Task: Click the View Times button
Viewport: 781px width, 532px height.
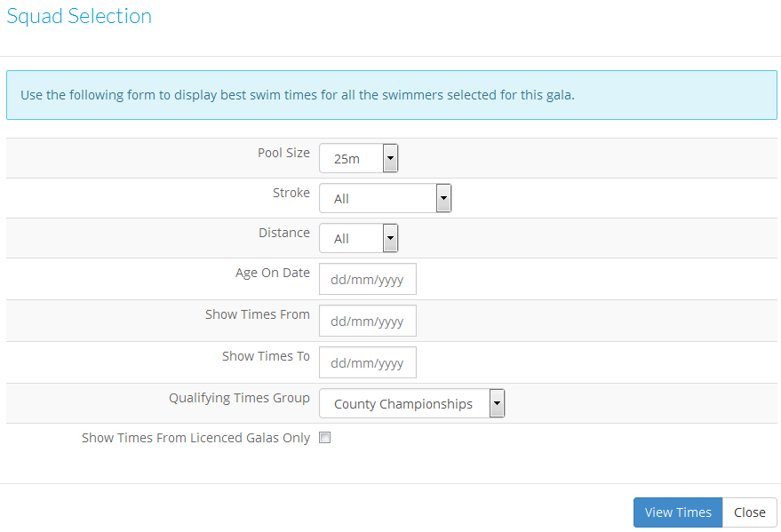Action: pos(678,512)
